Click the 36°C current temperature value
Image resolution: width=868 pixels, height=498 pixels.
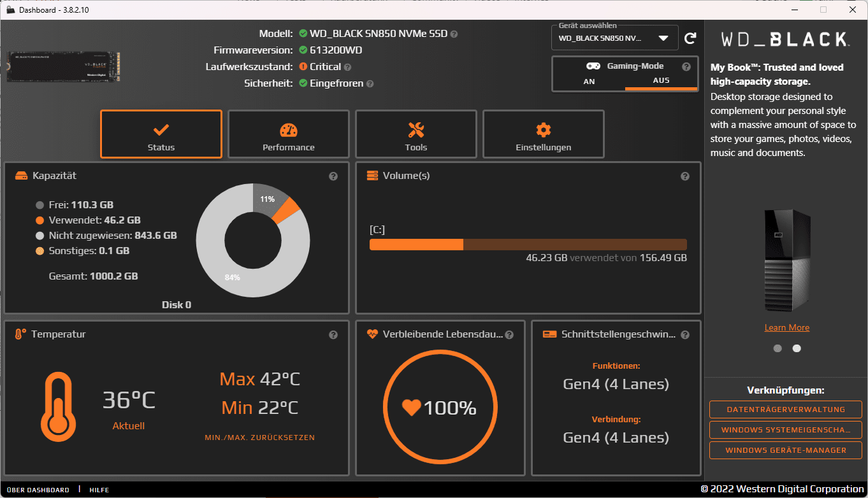click(x=129, y=401)
